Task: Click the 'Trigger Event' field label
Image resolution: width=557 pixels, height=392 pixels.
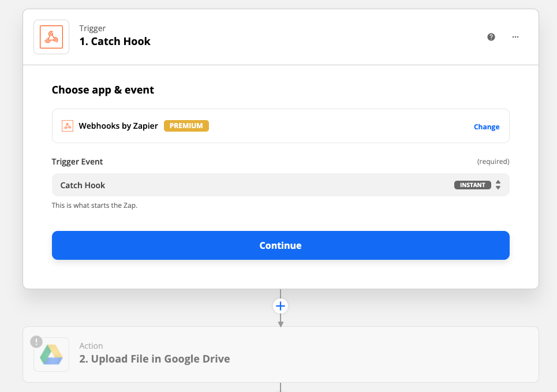Action: point(77,162)
